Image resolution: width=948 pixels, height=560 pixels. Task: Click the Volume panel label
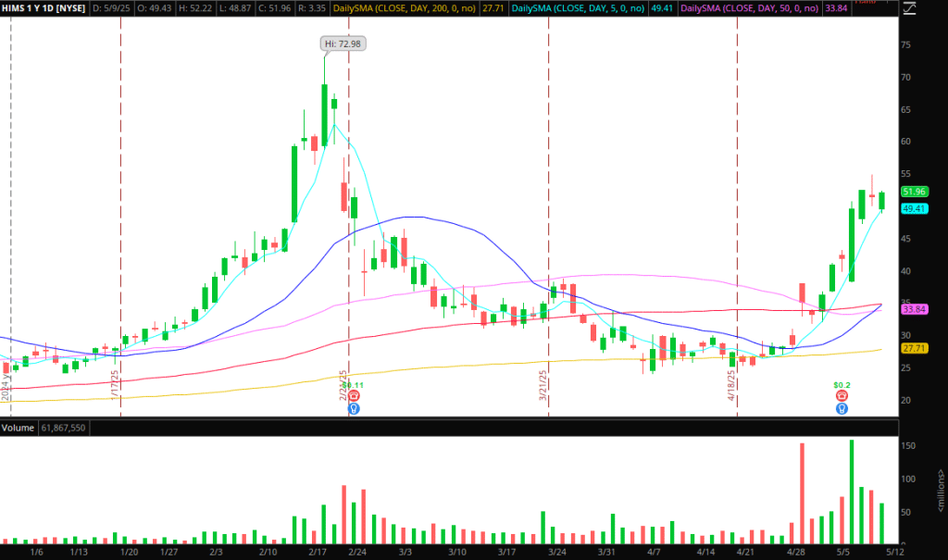pyautogui.click(x=19, y=429)
